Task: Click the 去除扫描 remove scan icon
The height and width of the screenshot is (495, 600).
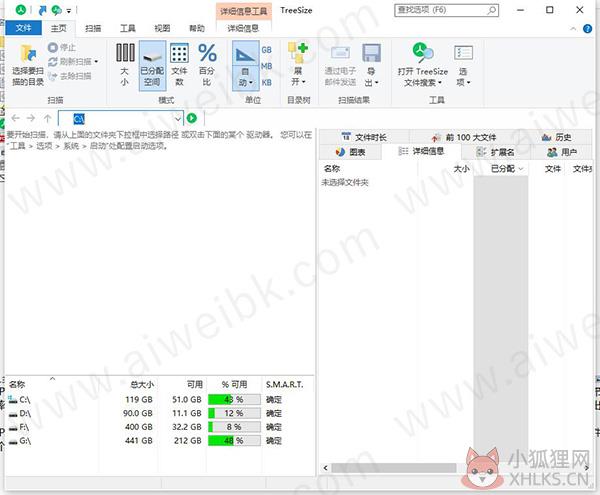Action: tap(53, 76)
